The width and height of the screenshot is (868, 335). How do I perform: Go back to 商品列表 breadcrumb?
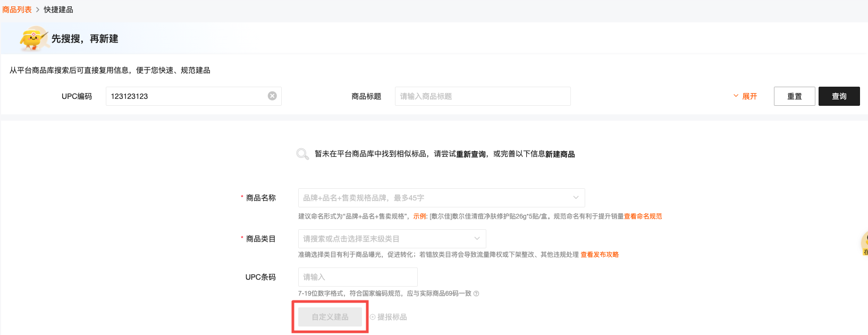(x=17, y=10)
